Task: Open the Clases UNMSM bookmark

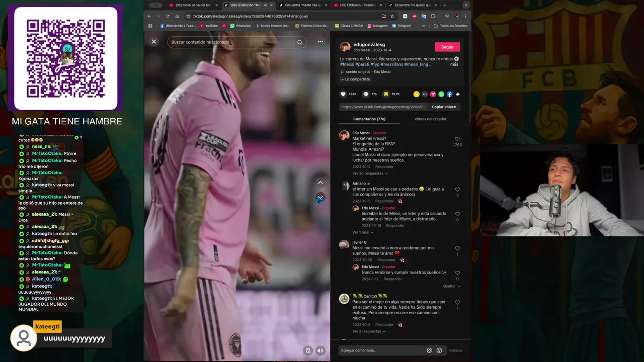Action: pos(349,26)
